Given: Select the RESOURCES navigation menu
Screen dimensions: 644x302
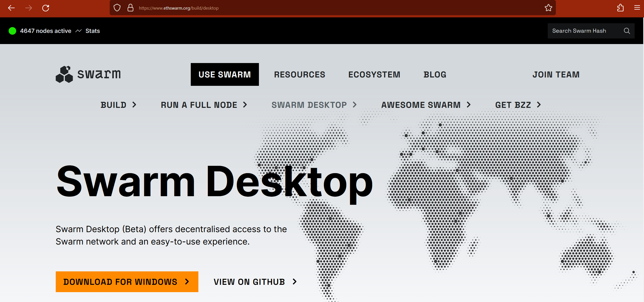Looking at the screenshot, I should (299, 75).
